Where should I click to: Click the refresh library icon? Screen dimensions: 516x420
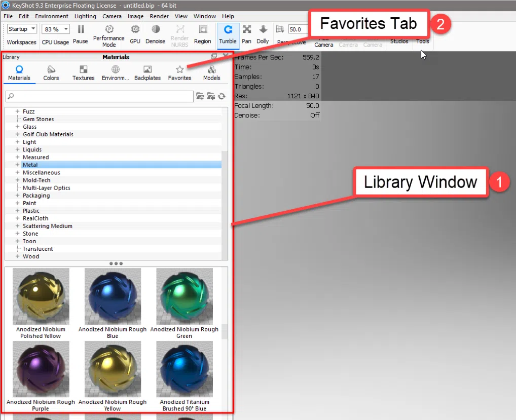point(222,96)
